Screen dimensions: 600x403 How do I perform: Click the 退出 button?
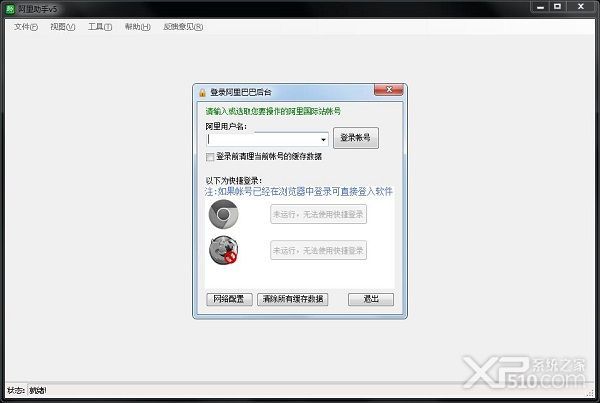(371, 299)
